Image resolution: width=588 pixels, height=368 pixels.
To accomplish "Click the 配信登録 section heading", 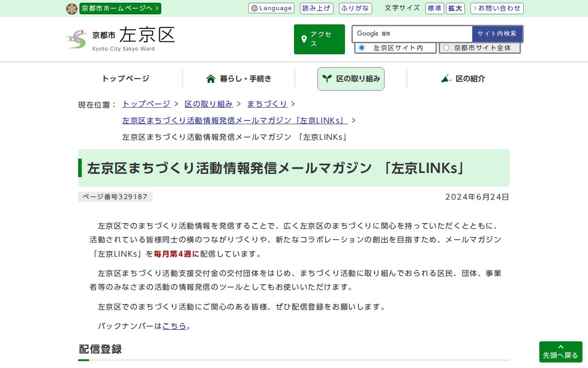I will pyautogui.click(x=100, y=349).
